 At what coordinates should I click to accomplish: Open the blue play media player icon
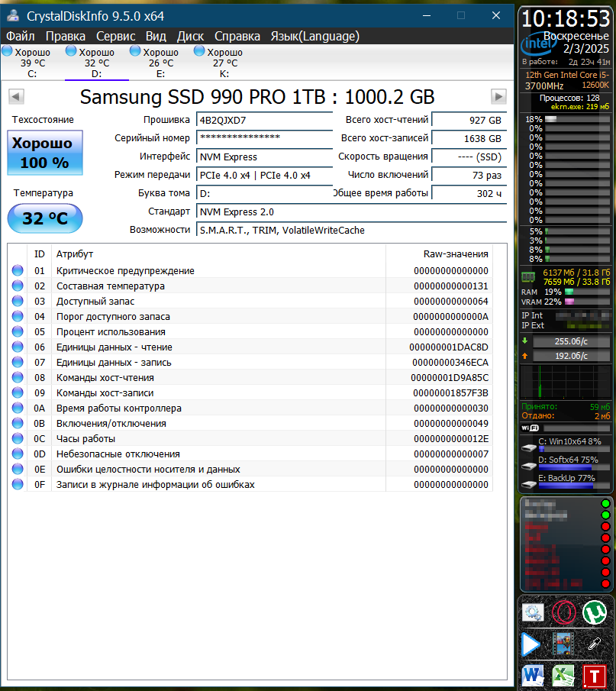point(531,644)
